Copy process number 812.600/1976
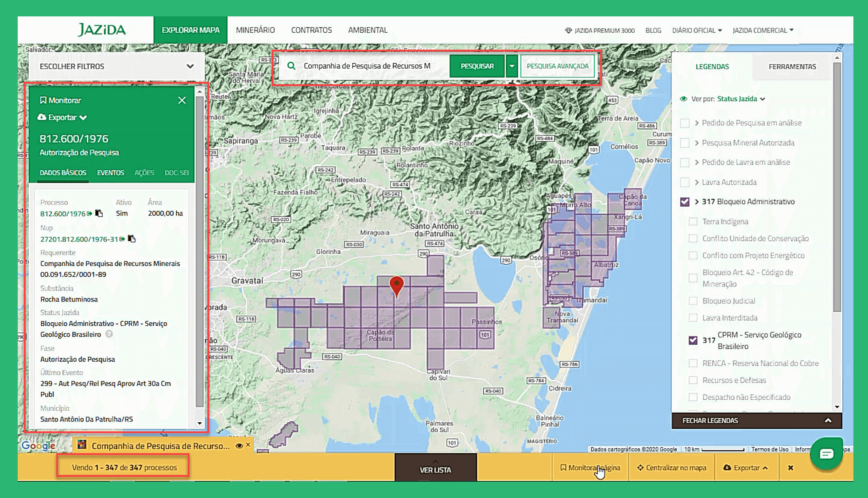This screenshot has height=498, width=868. (x=99, y=213)
